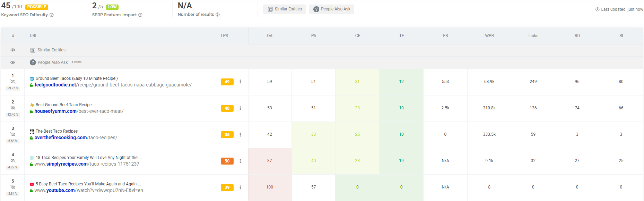The image size is (644, 201).
Task: Click green padlock beside feelgoodfoodie.net URL
Action: pyautogui.click(x=31, y=85)
